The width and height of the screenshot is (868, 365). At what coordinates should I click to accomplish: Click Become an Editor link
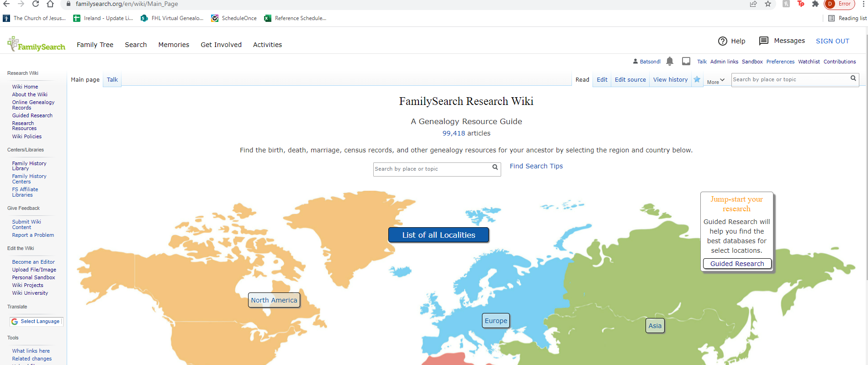[x=33, y=262]
